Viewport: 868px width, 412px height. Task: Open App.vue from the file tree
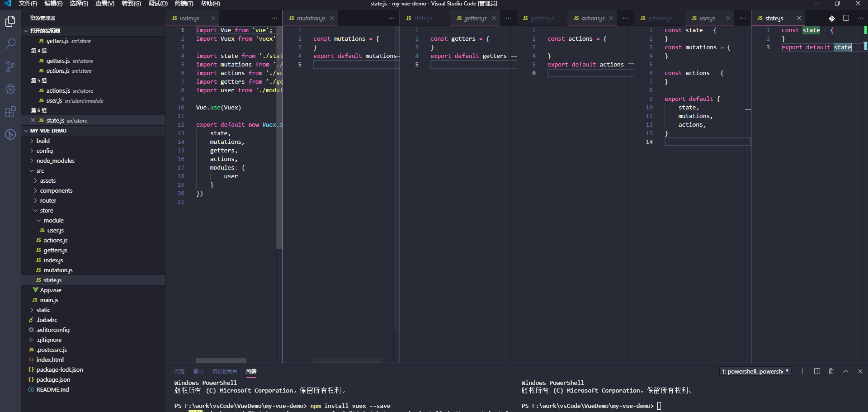coord(93,290)
